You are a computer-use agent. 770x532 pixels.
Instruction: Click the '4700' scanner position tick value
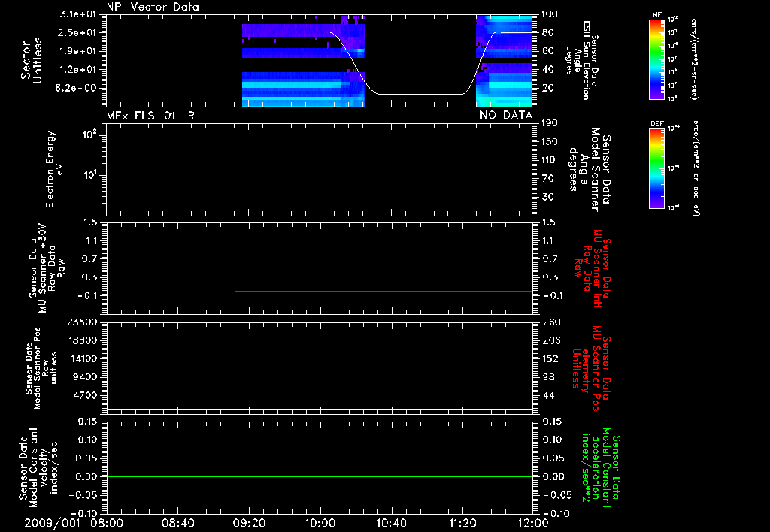[85, 395]
